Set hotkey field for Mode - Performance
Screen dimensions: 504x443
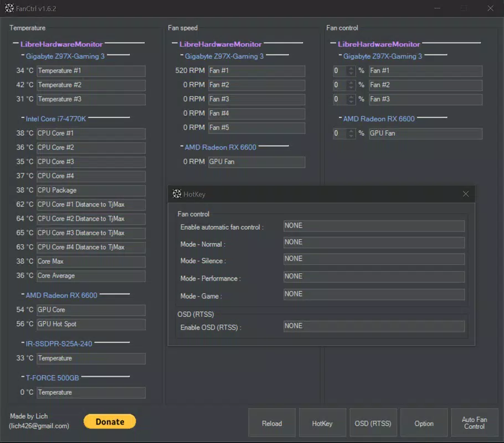click(374, 276)
